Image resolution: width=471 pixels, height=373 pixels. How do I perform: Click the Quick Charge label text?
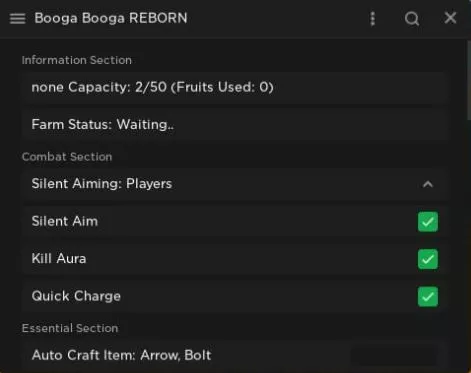coord(76,296)
